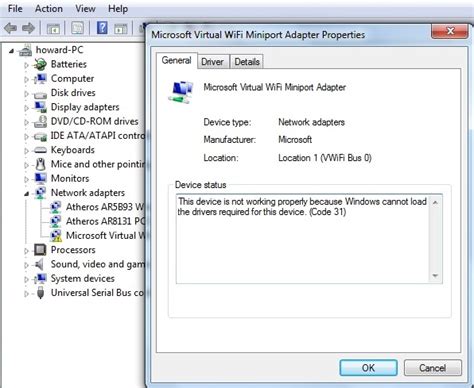474x388 pixels.
Task: Expand the Monitors tree node
Action: click(x=26, y=179)
